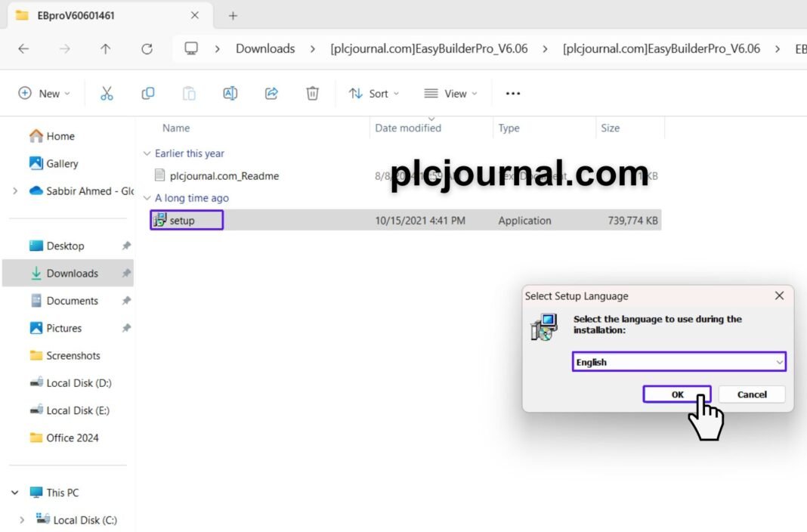This screenshot has height=532, width=807.
Task: Click the Rename icon in toolbar
Action: click(230, 93)
